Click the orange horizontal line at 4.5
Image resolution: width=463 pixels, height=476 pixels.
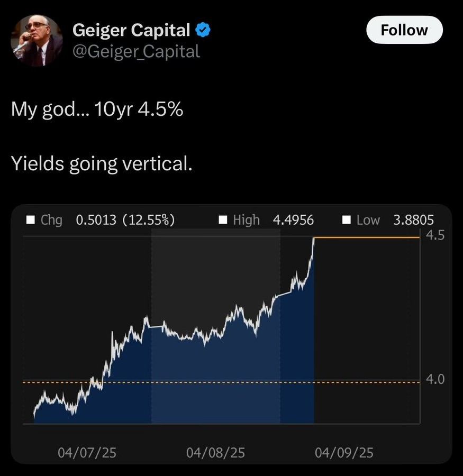[367, 237]
